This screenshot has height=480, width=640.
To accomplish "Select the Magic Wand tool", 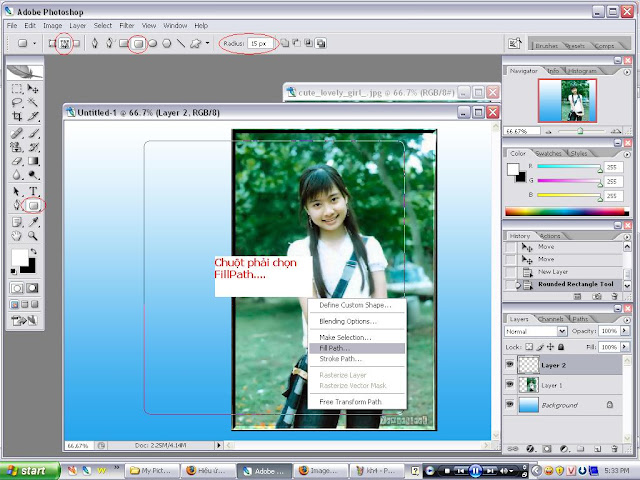I will pos(33,102).
